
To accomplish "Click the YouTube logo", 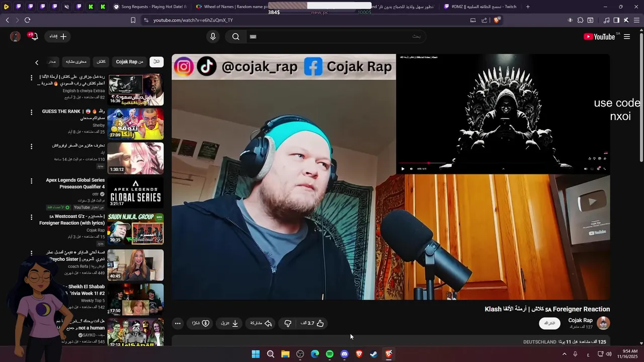I will pyautogui.click(x=599, y=37).
